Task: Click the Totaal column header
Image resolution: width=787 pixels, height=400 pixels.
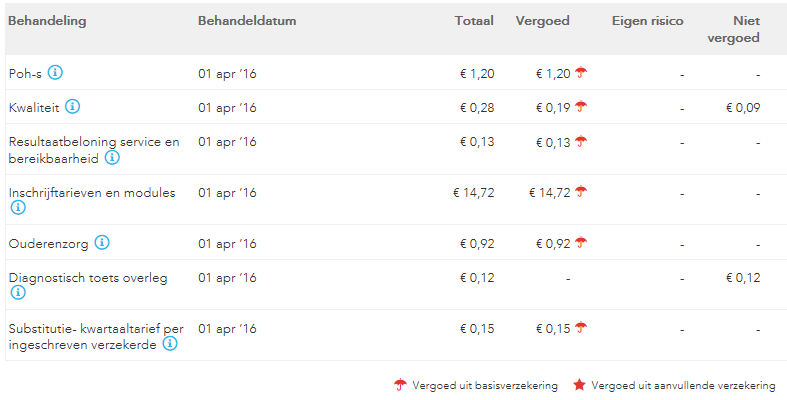Action: click(474, 20)
